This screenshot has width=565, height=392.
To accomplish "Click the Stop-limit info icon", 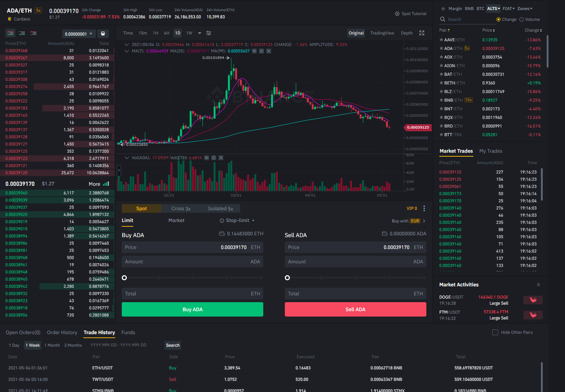I will coord(222,221).
